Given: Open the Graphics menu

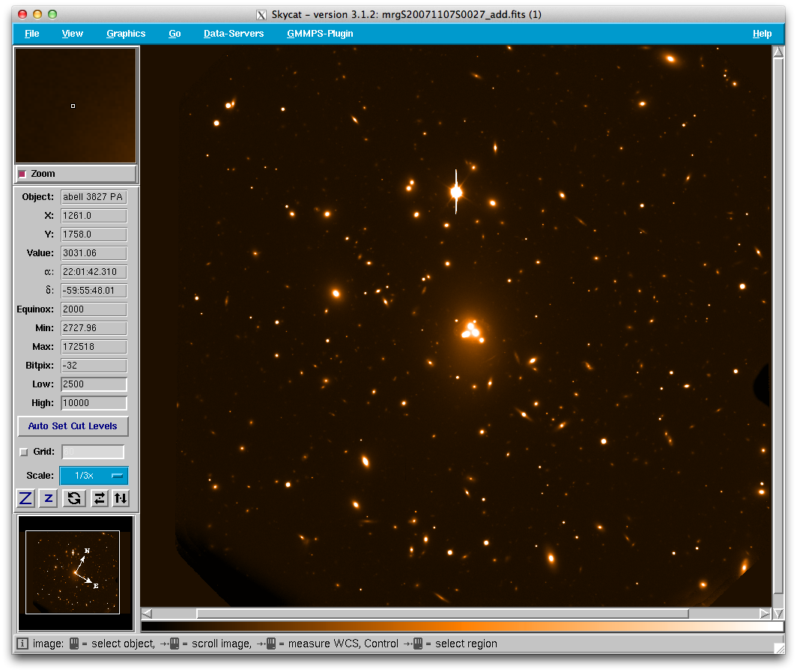Looking at the screenshot, I should [x=126, y=34].
